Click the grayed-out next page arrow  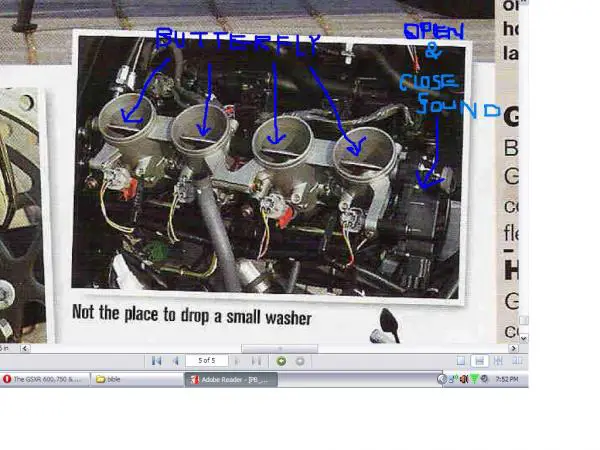pos(236,360)
